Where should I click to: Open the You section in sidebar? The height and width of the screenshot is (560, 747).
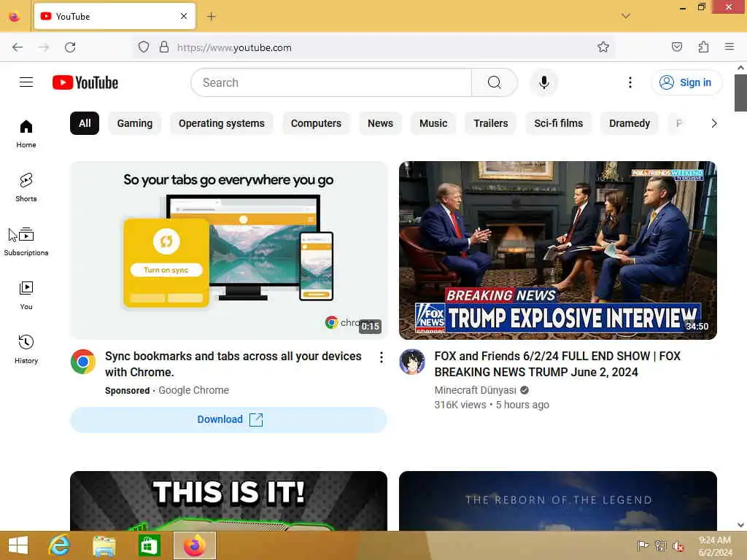[x=26, y=296]
